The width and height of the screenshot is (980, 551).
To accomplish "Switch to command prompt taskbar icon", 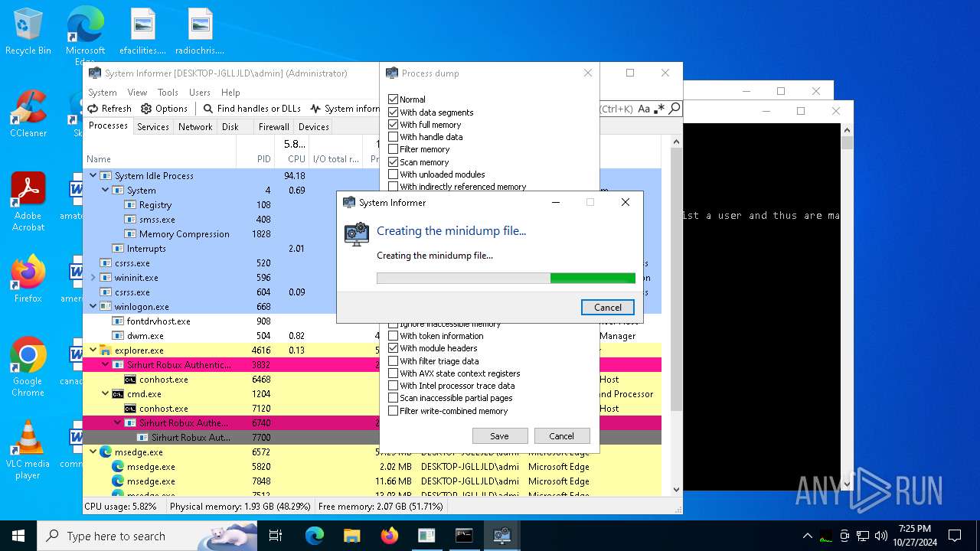I will coord(464,536).
